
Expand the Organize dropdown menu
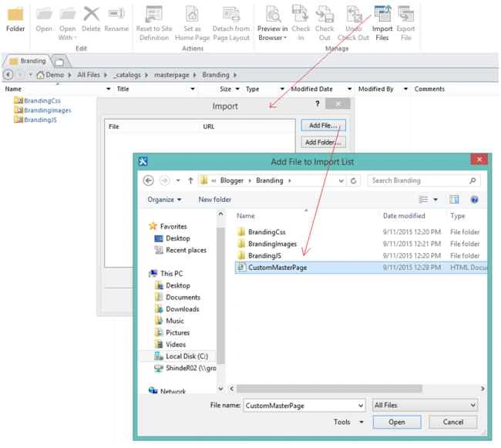(164, 200)
